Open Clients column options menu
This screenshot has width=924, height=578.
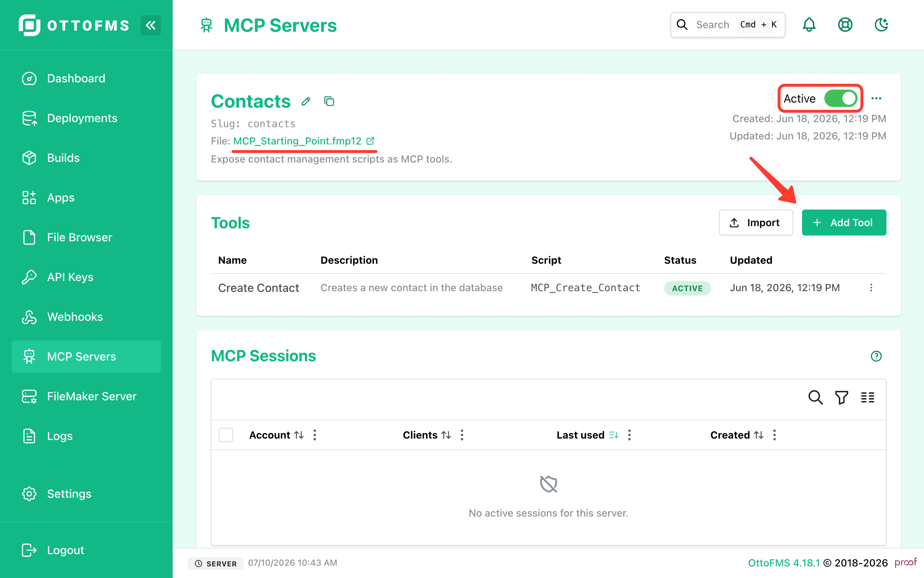(462, 435)
